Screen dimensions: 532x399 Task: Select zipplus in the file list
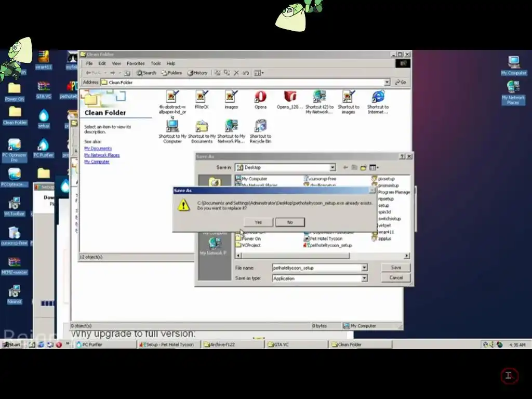pyautogui.click(x=382, y=238)
